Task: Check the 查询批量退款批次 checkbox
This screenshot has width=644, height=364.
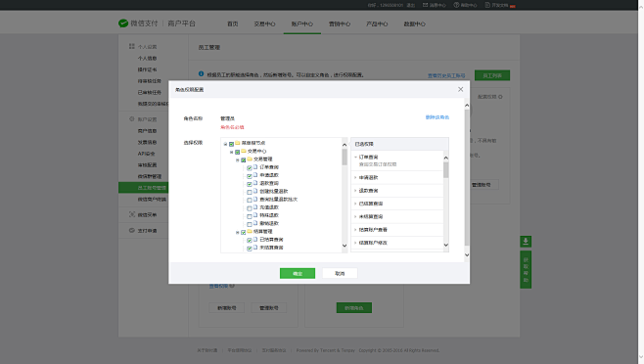Action: 250,200
